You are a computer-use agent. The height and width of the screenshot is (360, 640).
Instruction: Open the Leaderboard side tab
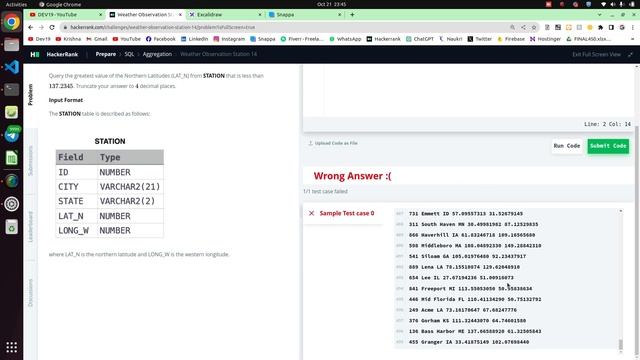[30, 227]
